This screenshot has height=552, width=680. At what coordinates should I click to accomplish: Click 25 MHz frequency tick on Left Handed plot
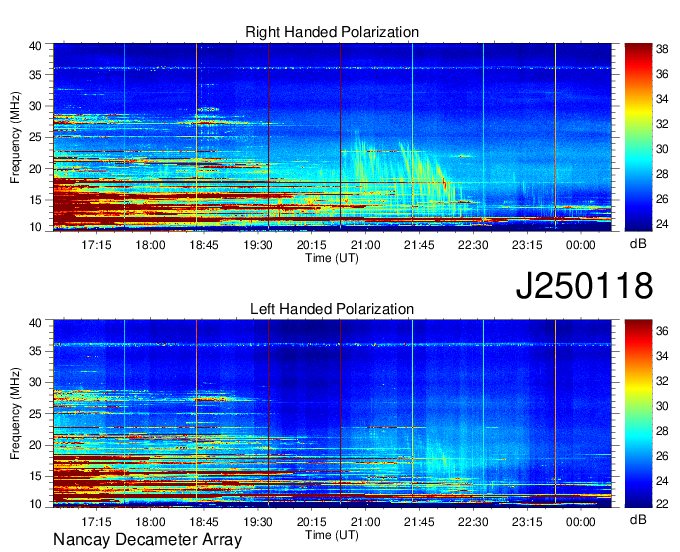pyautogui.click(x=35, y=414)
